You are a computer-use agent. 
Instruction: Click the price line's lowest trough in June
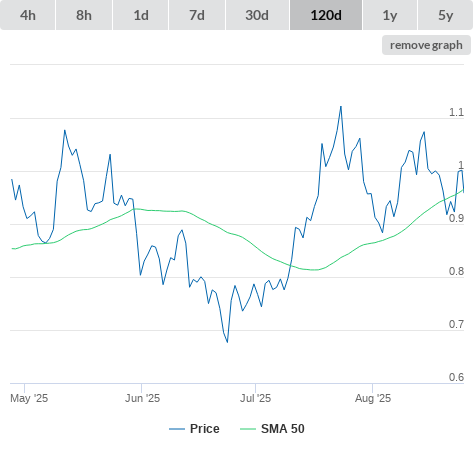(227, 342)
